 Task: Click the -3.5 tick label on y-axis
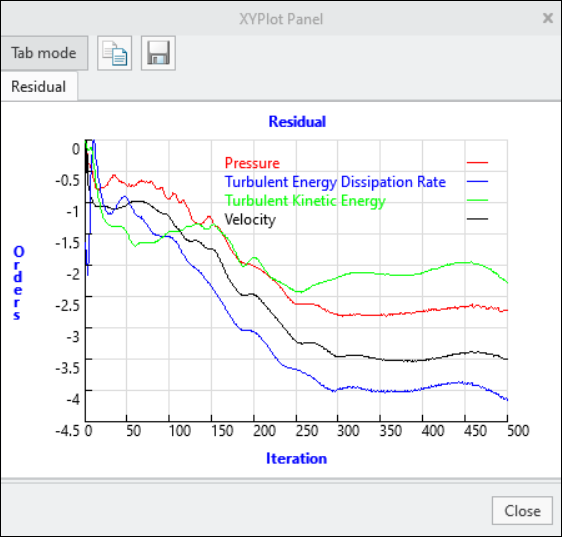click(67, 368)
